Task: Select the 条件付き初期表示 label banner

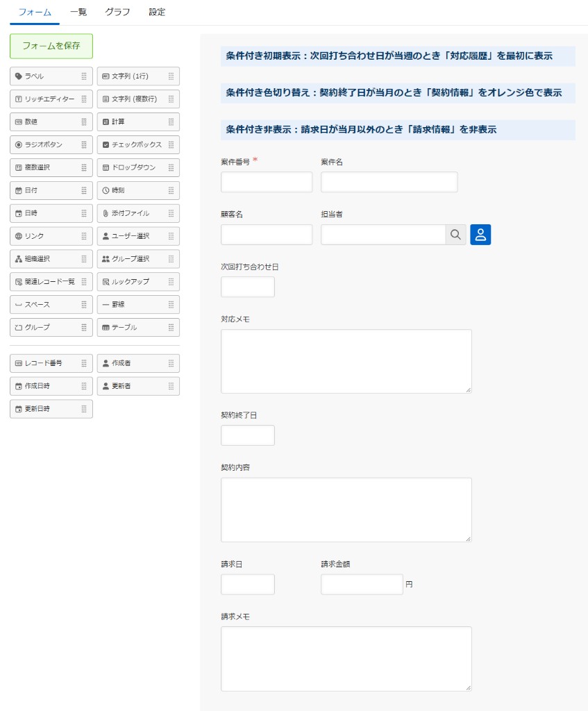Action: click(x=398, y=56)
